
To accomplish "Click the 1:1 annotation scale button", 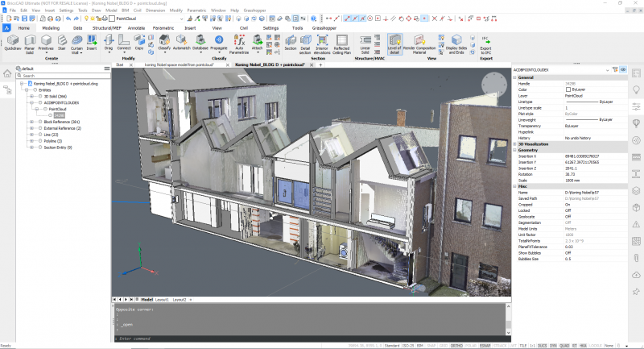I will click(532, 346).
